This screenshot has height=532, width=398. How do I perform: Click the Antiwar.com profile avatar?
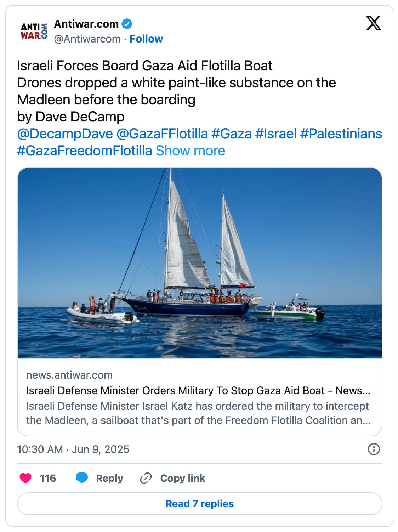tap(34, 31)
